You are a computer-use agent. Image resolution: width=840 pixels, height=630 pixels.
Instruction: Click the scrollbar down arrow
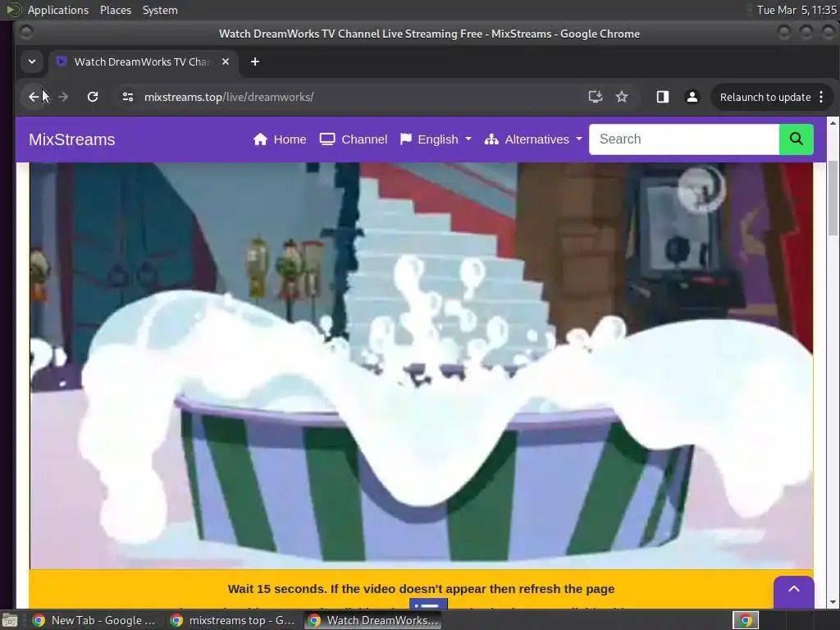pyautogui.click(x=833, y=603)
